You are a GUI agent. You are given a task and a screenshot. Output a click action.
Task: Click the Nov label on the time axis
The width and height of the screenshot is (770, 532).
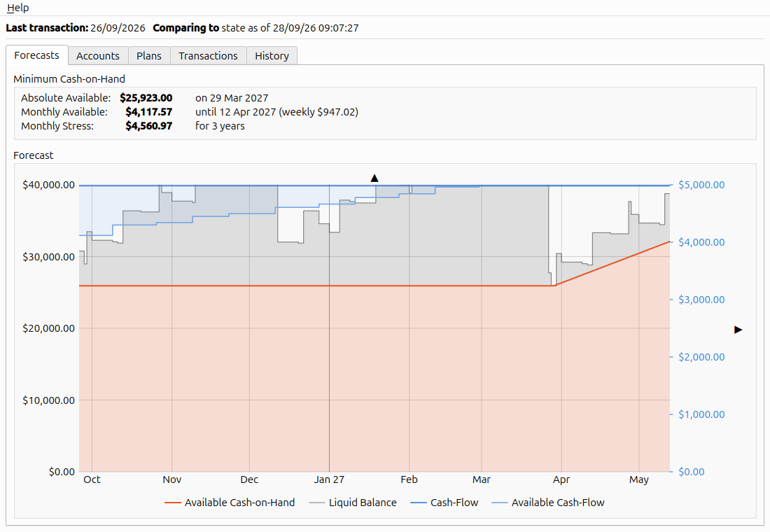click(x=172, y=479)
